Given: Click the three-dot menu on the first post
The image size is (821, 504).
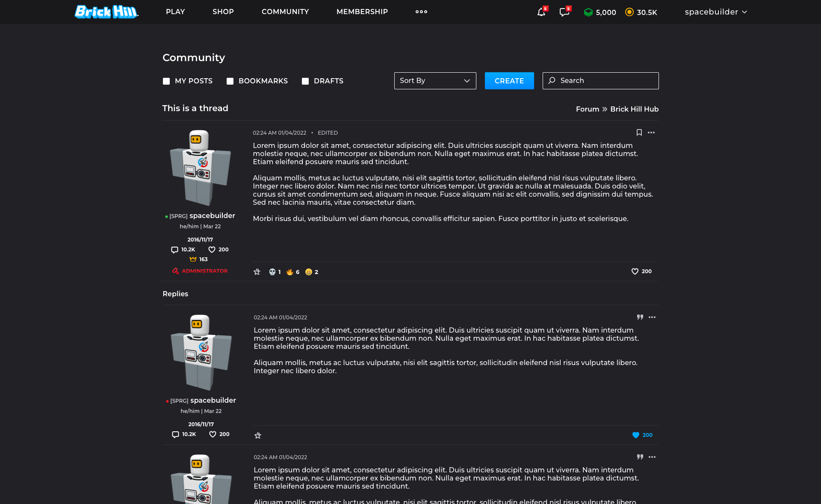Looking at the screenshot, I should [x=651, y=132].
